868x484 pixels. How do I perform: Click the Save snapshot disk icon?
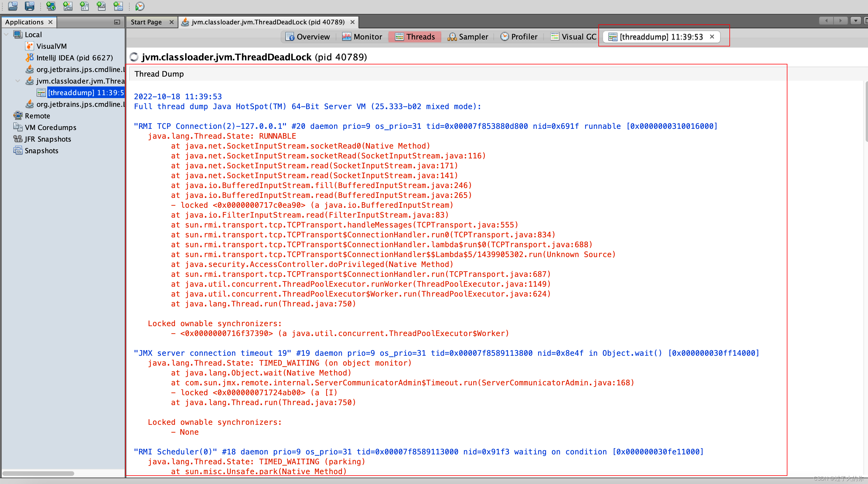(x=30, y=6)
